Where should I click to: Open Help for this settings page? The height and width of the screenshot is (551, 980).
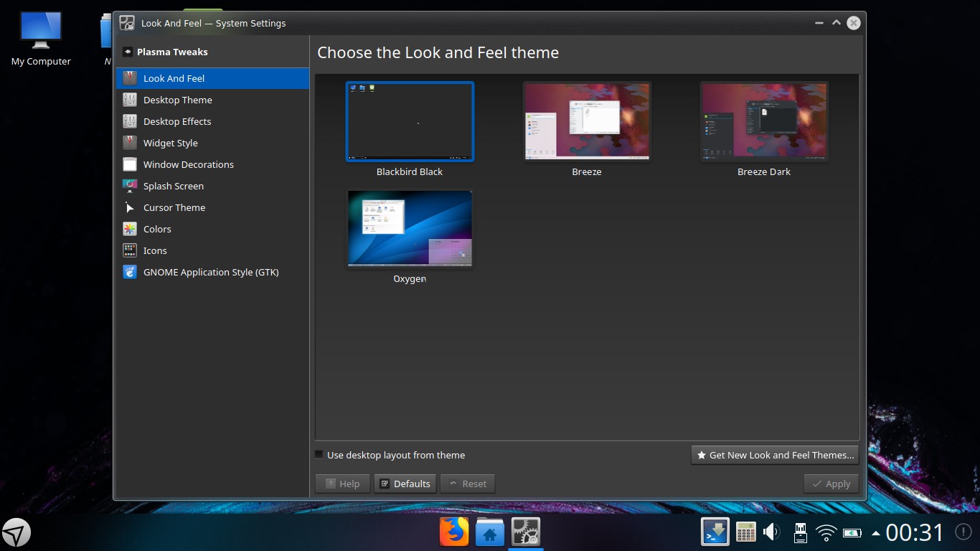(x=342, y=484)
